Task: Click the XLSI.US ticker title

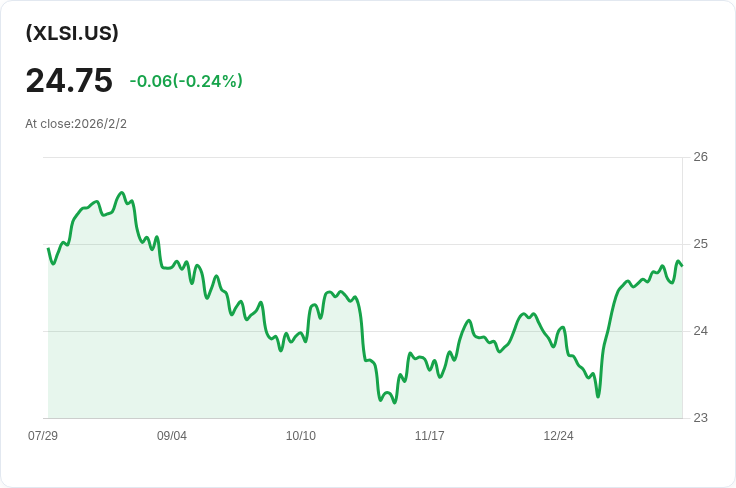Action: pyautogui.click(x=72, y=33)
